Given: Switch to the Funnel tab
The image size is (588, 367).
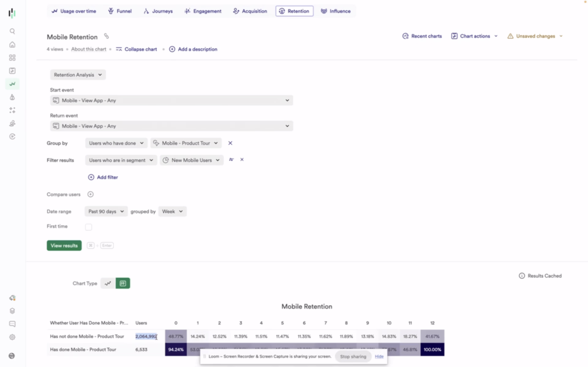Looking at the screenshot, I should [120, 11].
